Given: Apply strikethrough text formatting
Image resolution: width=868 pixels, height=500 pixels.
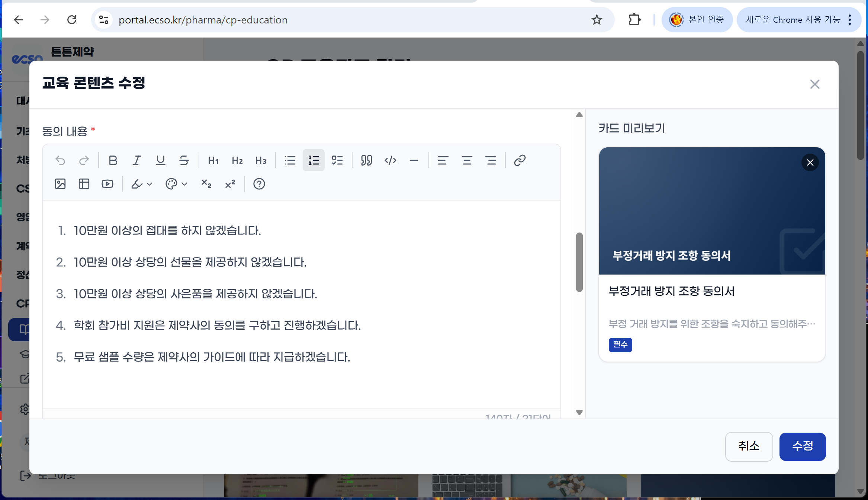Looking at the screenshot, I should coord(184,160).
